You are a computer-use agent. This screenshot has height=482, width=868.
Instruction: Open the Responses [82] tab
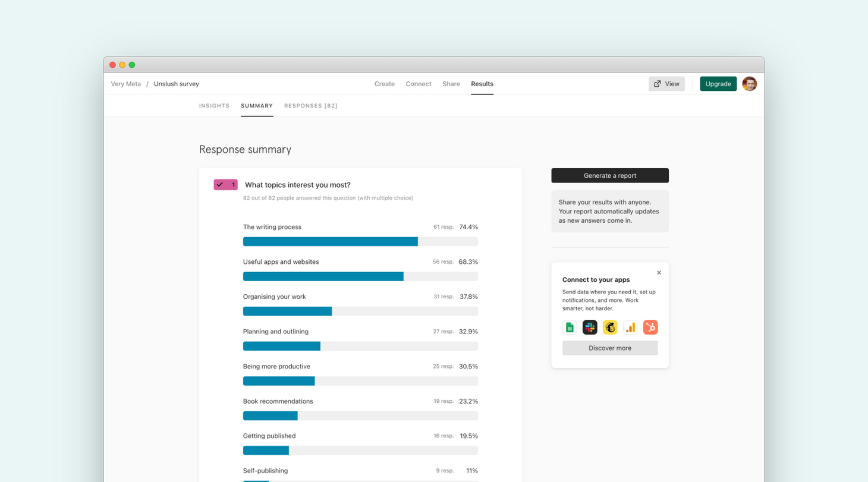pos(311,106)
